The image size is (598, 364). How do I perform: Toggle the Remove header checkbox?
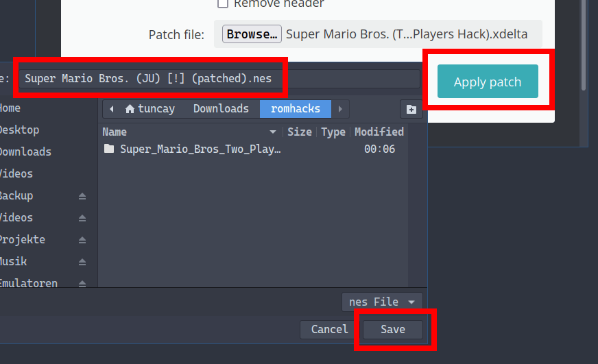(x=223, y=3)
